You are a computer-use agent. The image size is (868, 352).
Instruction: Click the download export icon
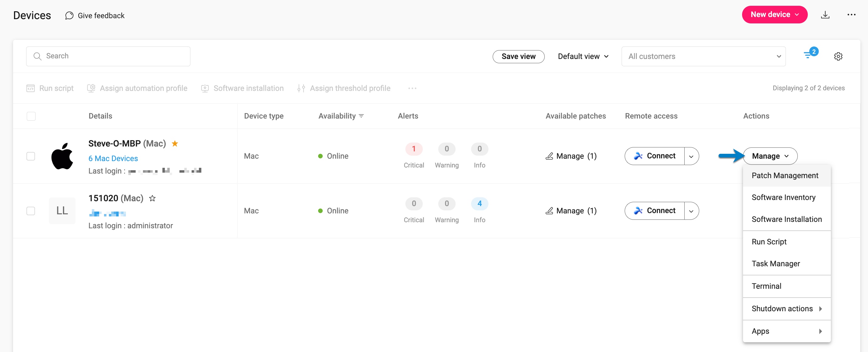click(x=825, y=15)
